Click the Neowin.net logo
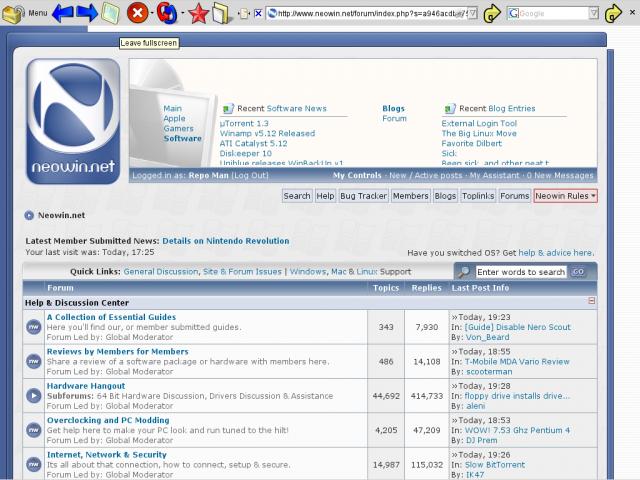This screenshot has width=640, height=480. coord(73,121)
